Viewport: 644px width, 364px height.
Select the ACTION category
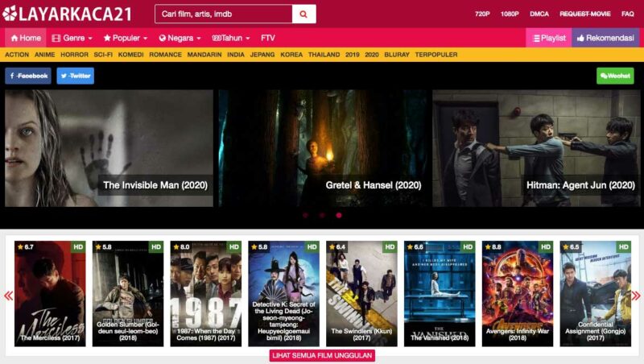(17, 55)
